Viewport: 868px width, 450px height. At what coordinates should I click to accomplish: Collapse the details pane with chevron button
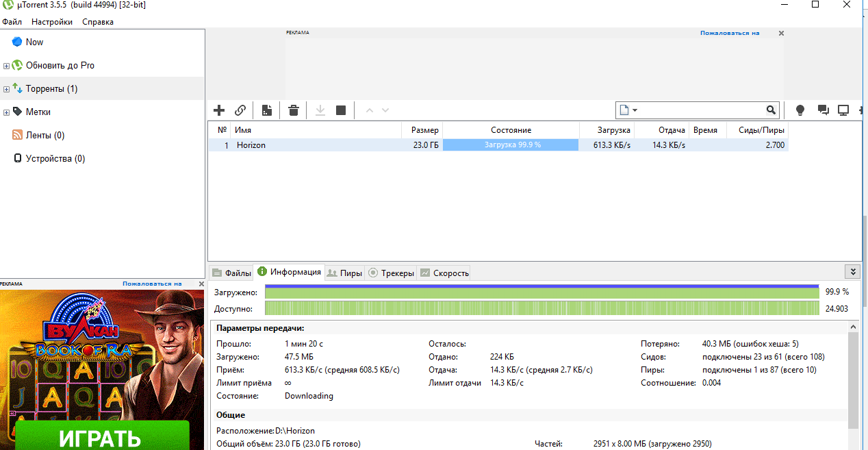coord(852,272)
